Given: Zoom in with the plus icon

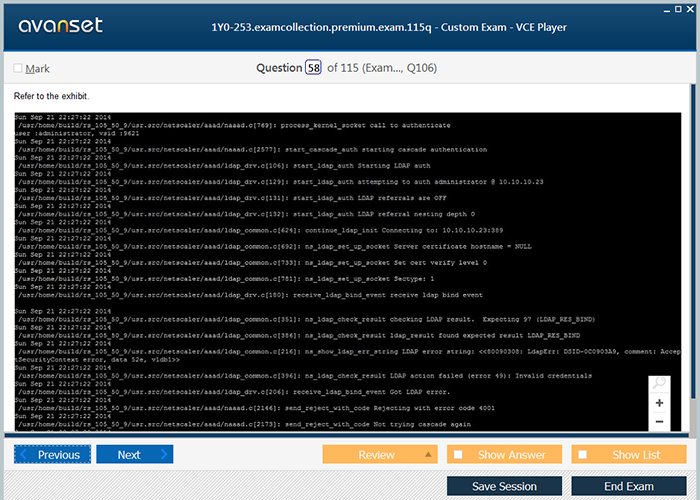Looking at the screenshot, I should pos(659,403).
